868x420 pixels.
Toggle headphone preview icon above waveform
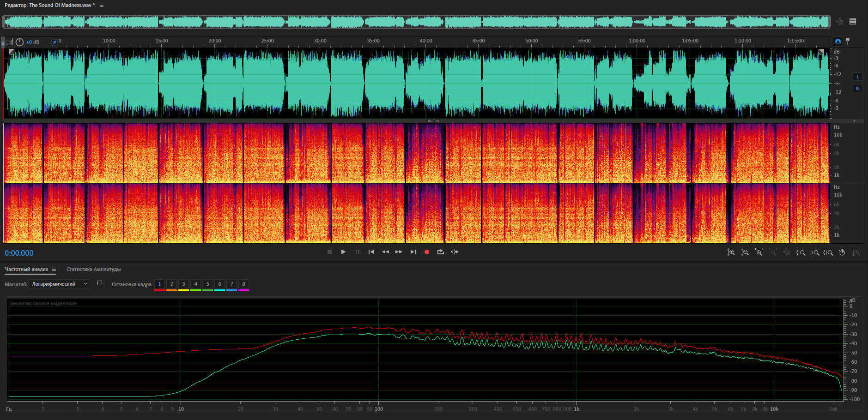point(838,41)
